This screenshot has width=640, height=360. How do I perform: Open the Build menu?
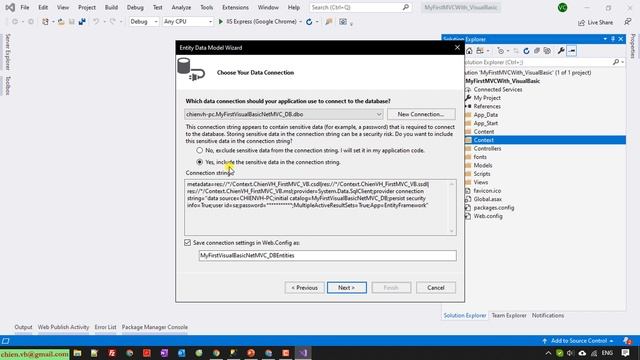(x=111, y=7)
